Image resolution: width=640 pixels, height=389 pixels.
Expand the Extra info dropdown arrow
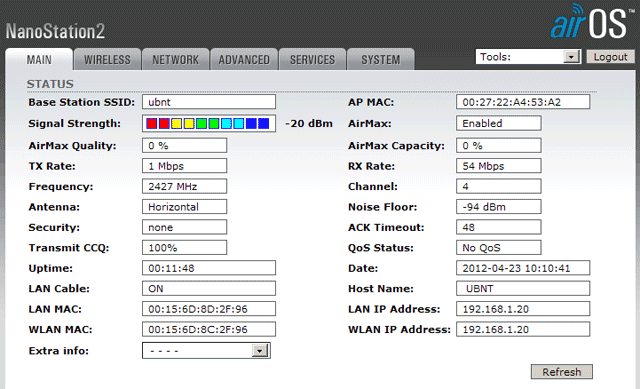[x=260, y=351]
